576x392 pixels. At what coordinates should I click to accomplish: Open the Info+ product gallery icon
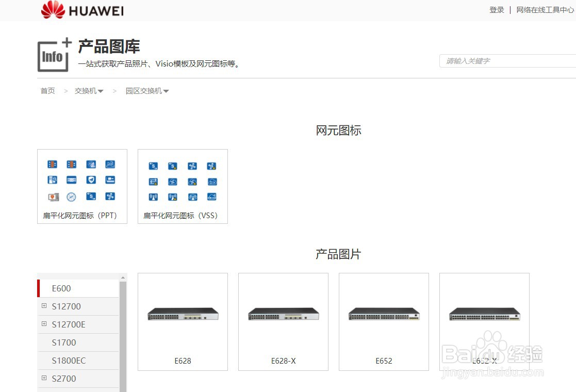54,55
